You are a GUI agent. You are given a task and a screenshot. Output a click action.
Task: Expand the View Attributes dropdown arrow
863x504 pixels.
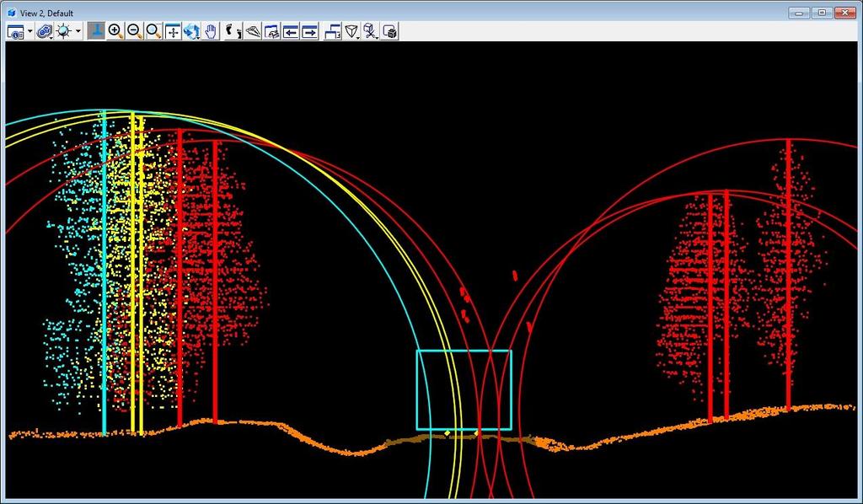tap(30, 31)
